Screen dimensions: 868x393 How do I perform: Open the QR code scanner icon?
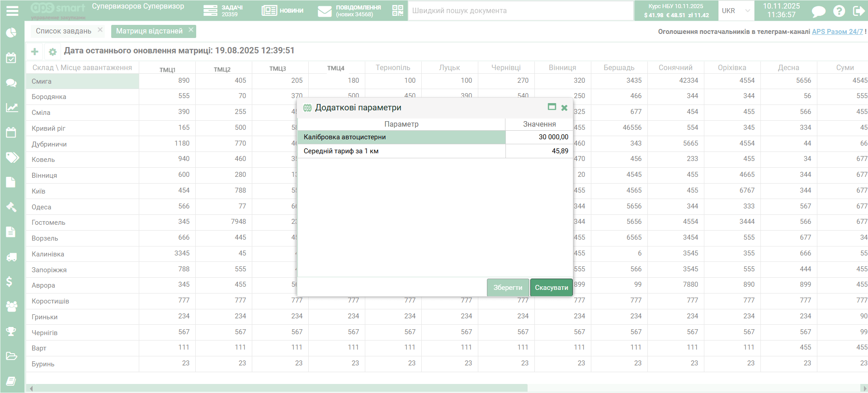pos(397,10)
